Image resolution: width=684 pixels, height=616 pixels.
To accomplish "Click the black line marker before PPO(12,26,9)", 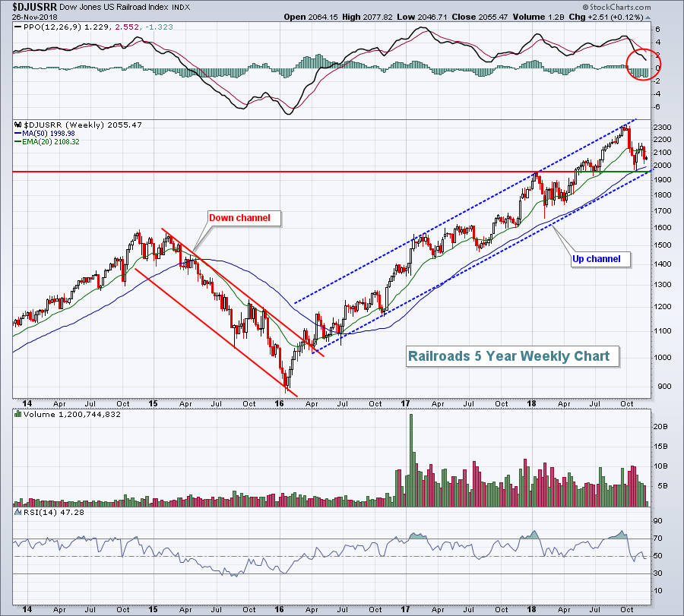I will (17, 27).
